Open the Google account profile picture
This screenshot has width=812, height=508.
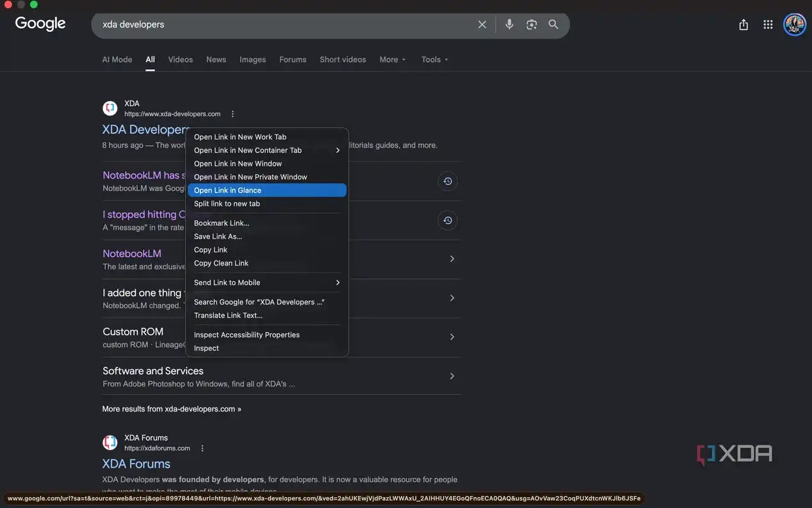(x=795, y=24)
